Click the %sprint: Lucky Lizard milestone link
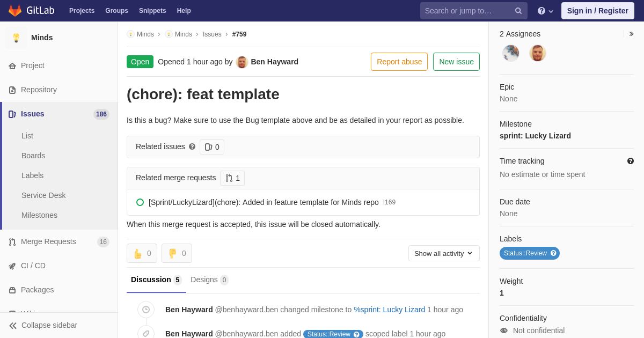This screenshot has height=338, width=644. coord(389,310)
